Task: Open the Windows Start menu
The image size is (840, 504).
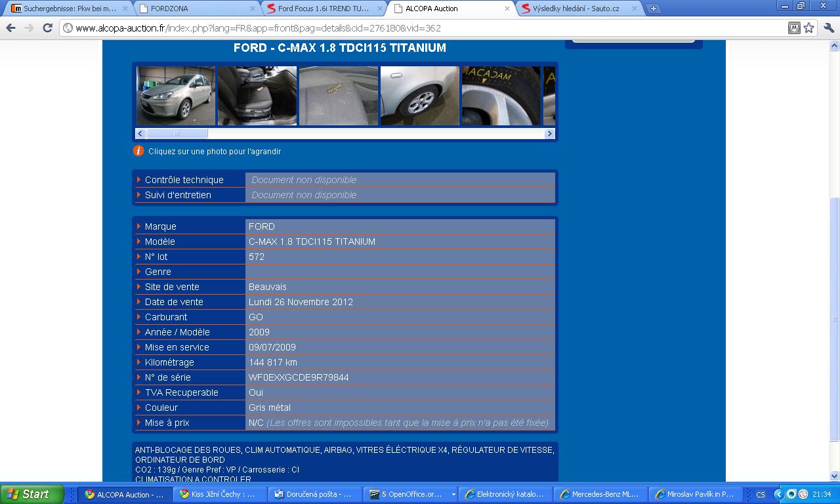Action: pyautogui.click(x=32, y=494)
